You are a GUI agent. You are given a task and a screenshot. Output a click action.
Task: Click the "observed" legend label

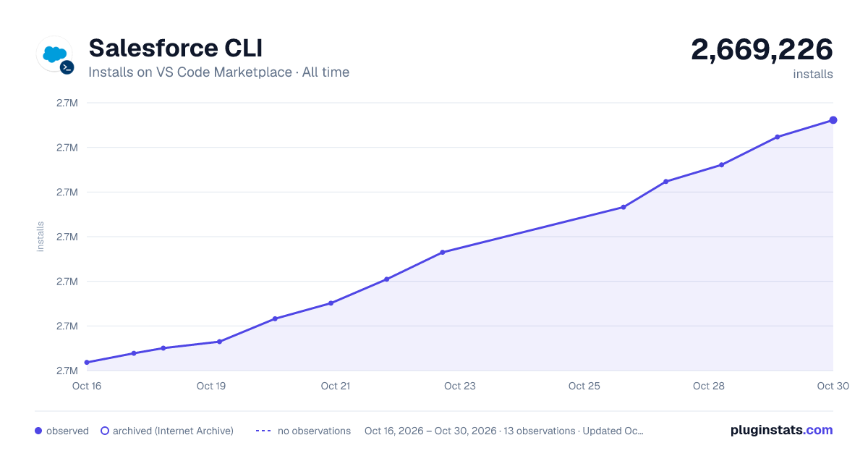coord(67,431)
